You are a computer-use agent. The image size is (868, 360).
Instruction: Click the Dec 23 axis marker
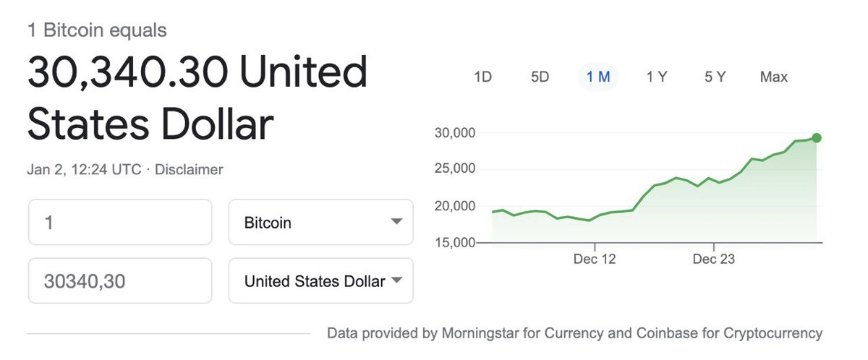pos(714,259)
